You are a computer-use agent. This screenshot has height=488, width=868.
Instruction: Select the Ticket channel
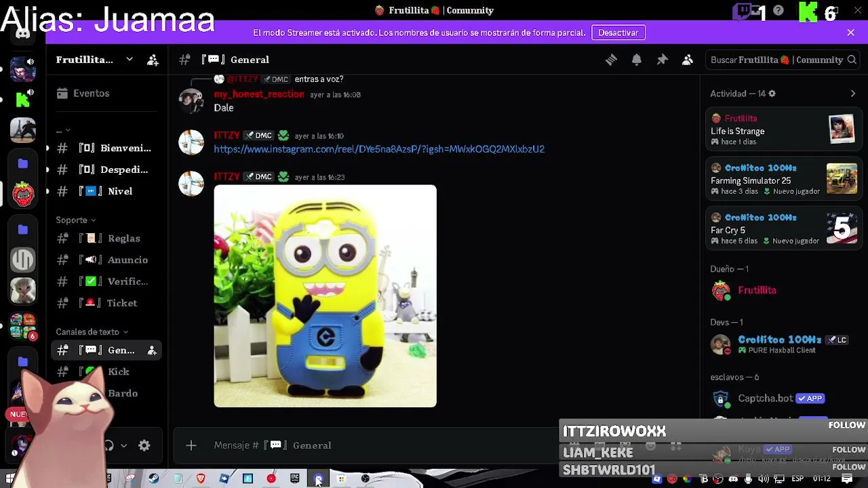[106, 303]
